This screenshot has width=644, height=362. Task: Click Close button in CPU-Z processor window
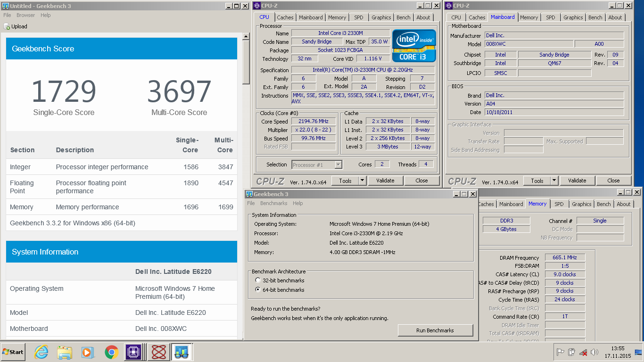click(422, 181)
